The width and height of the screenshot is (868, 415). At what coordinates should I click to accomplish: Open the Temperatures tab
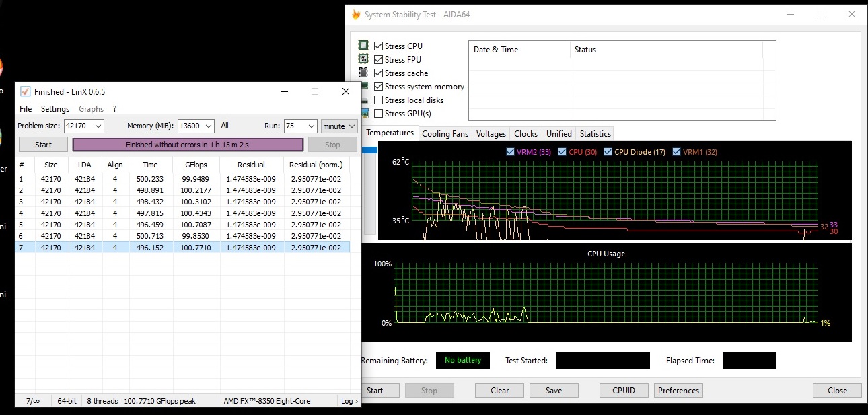coord(390,133)
